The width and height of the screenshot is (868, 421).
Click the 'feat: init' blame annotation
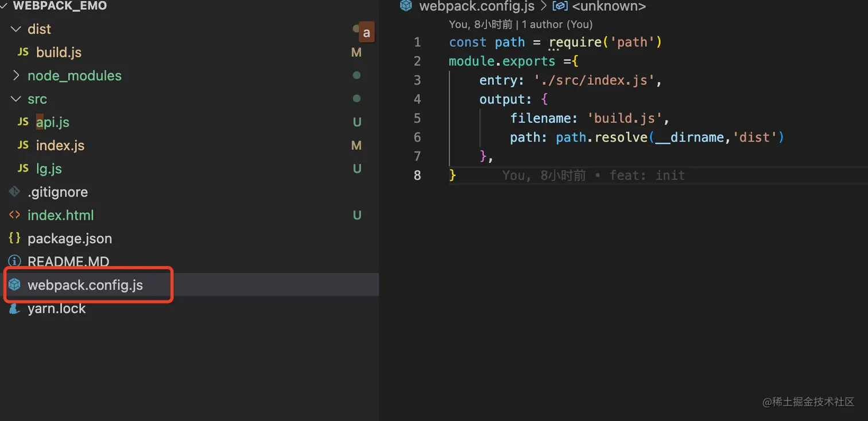(648, 176)
